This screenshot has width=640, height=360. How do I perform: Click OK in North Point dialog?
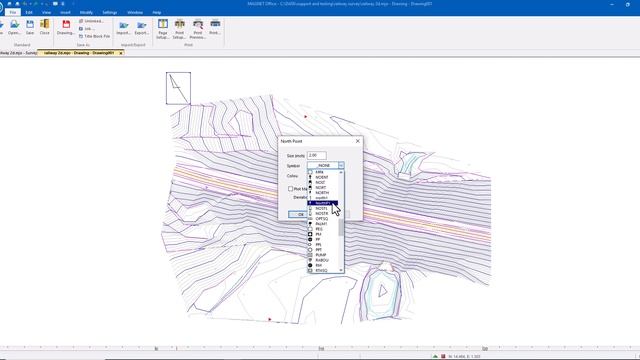click(x=301, y=214)
